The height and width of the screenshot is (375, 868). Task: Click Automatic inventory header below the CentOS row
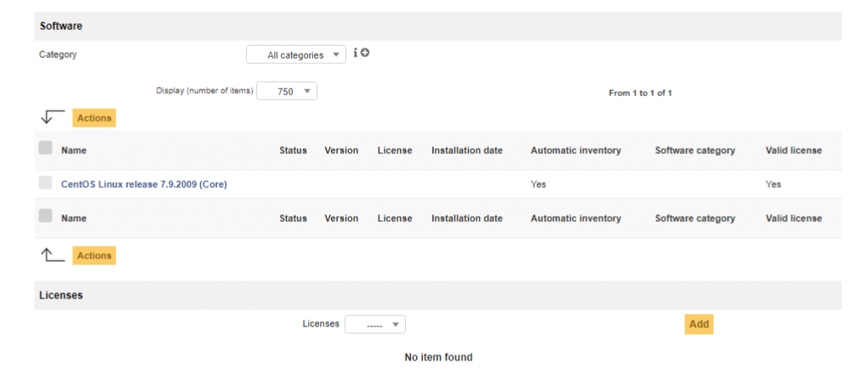(x=576, y=219)
